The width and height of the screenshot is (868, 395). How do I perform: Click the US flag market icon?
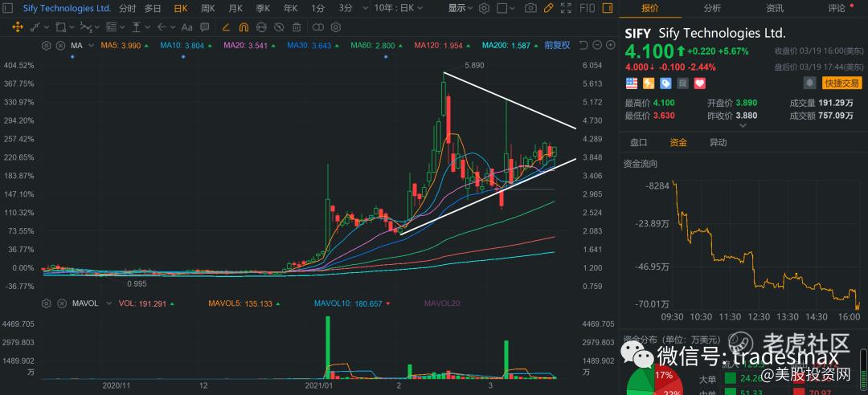coord(632,83)
